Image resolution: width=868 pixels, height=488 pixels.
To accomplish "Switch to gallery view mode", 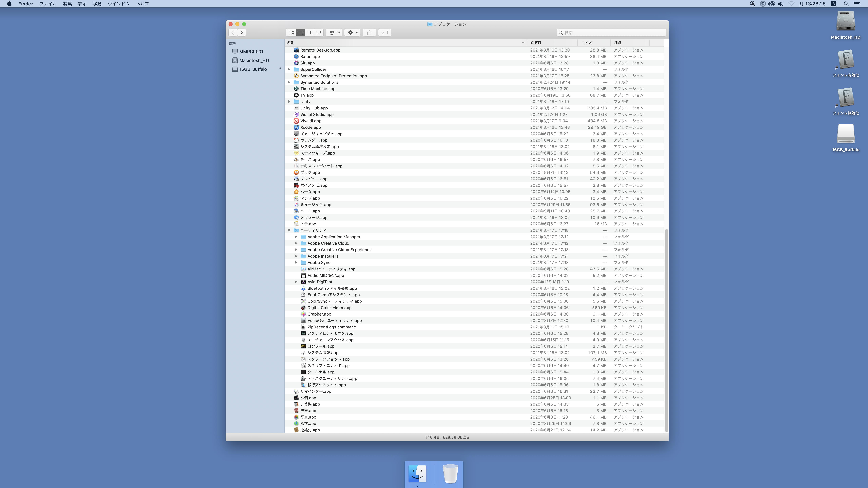I will point(318,33).
